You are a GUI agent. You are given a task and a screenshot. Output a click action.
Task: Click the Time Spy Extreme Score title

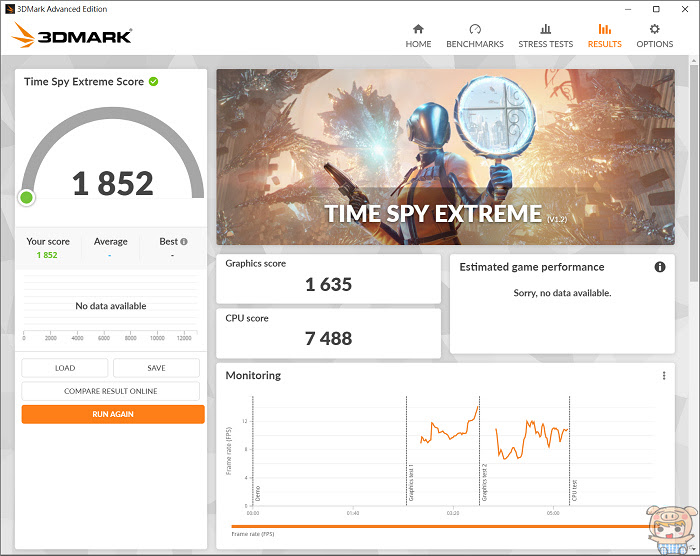pos(84,82)
